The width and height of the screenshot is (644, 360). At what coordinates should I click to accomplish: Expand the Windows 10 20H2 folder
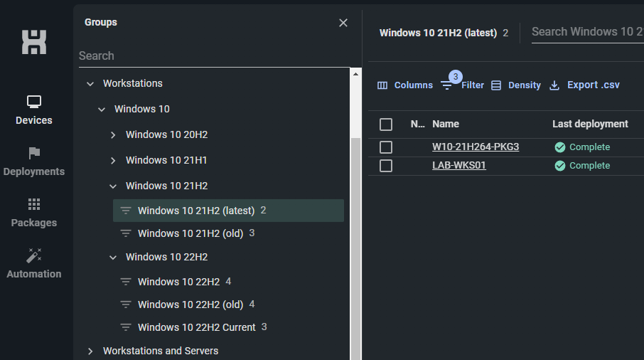pos(113,134)
